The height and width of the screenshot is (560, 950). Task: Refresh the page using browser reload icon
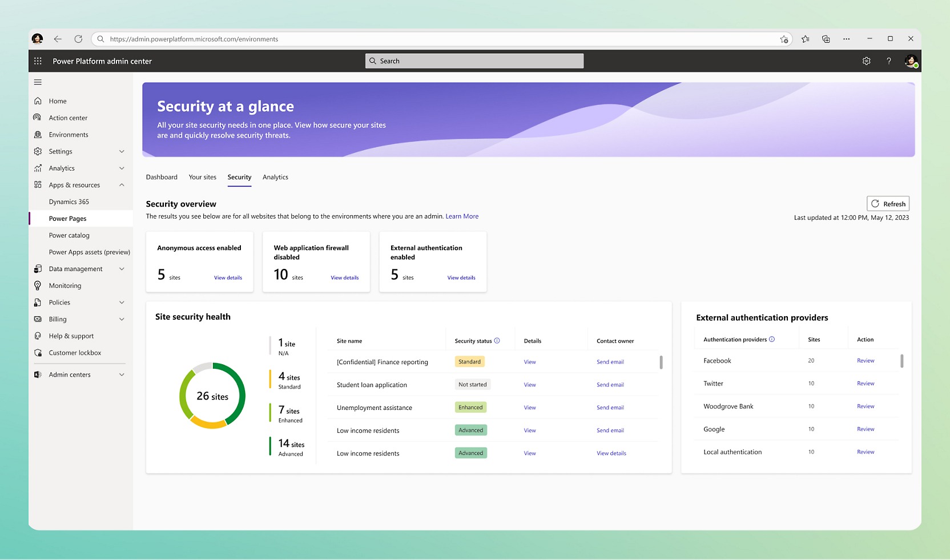coord(78,39)
